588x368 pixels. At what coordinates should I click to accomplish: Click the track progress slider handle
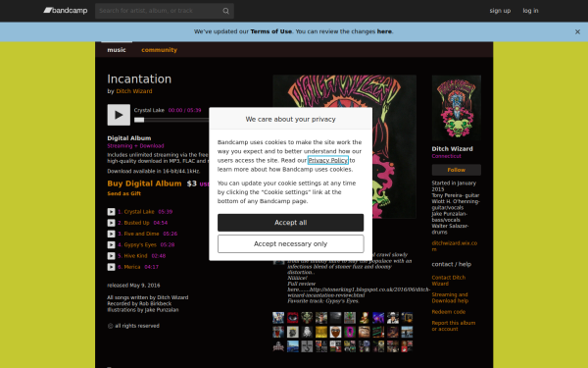coord(139,120)
